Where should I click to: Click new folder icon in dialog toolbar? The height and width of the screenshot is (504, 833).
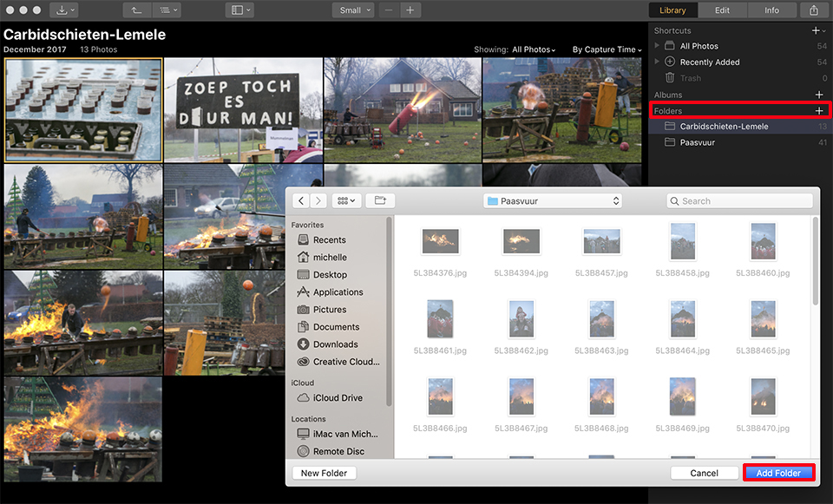click(380, 200)
